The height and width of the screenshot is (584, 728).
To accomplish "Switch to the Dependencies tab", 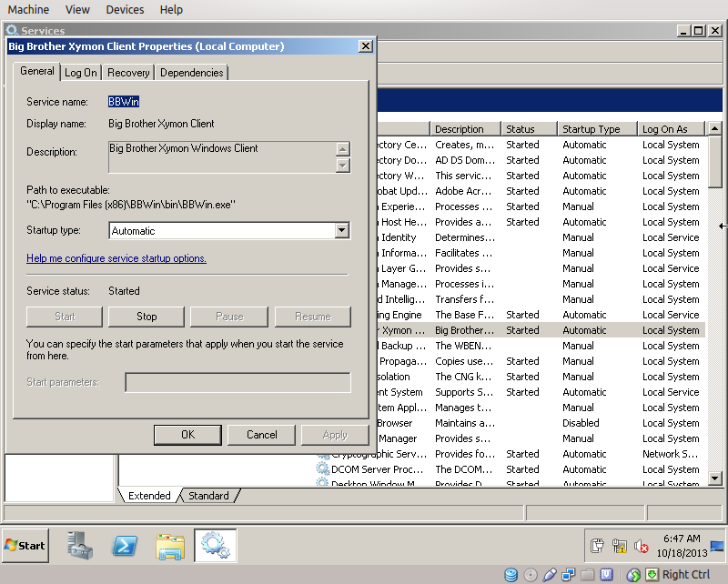I will click(x=192, y=73).
